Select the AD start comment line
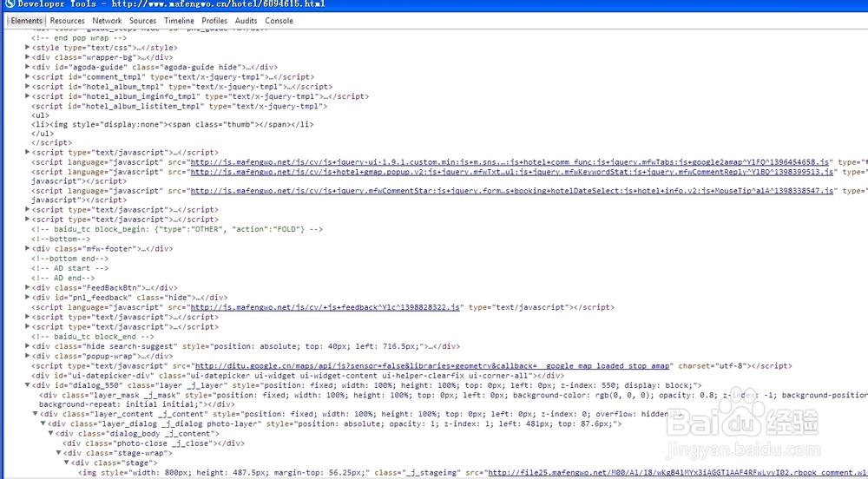This screenshot has width=868, height=479. click(69, 268)
